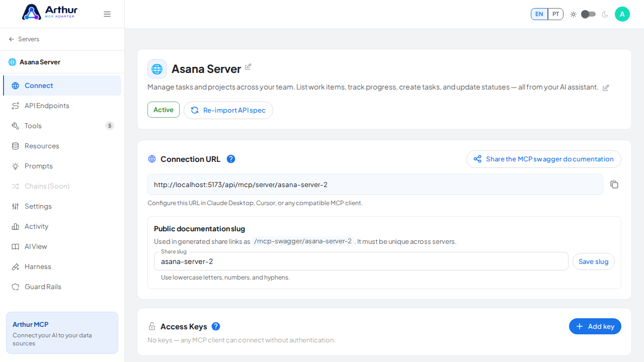Edit the server description pencil icon

tap(606, 87)
